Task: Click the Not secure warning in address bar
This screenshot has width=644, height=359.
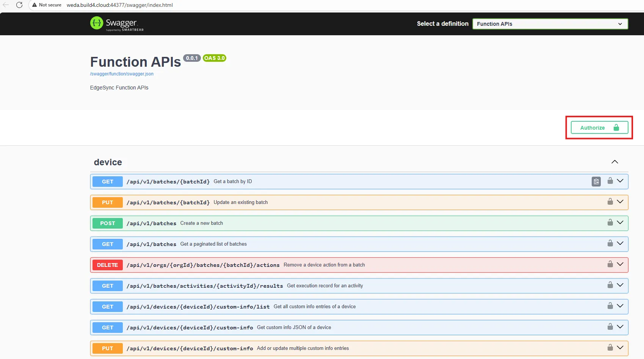Action: (47, 5)
